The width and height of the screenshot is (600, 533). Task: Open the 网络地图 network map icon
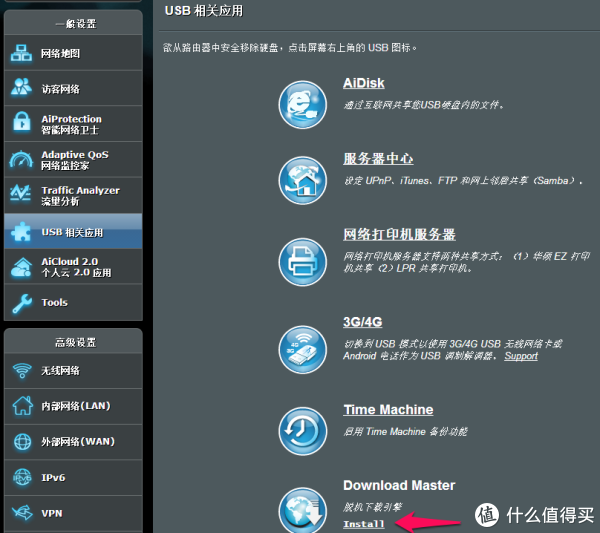point(21,53)
